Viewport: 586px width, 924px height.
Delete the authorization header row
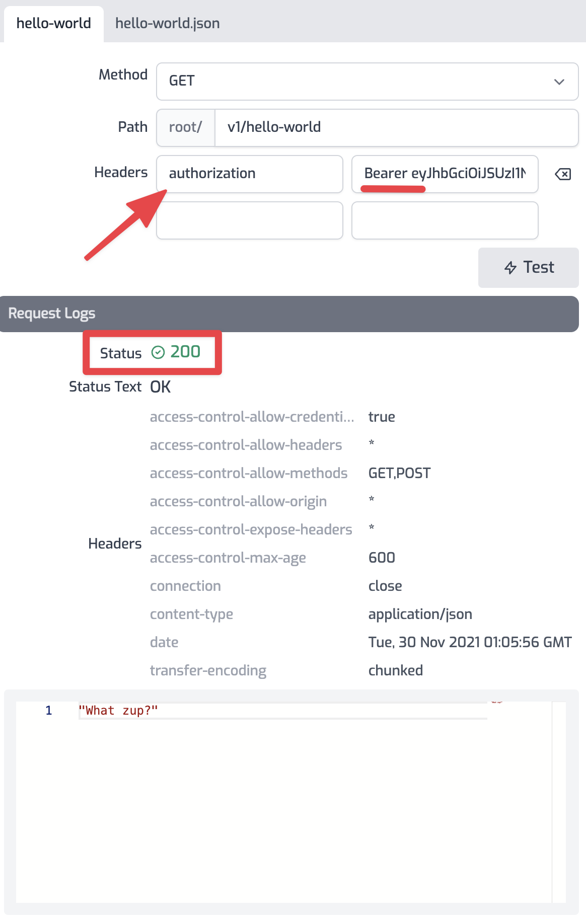click(x=562, y=174)
